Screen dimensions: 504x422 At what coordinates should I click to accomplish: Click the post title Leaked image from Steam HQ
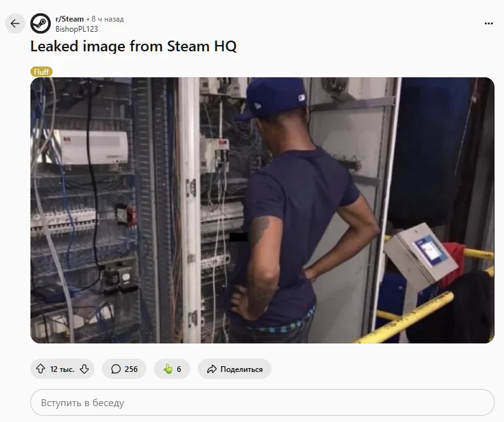(x=133, y=46)
